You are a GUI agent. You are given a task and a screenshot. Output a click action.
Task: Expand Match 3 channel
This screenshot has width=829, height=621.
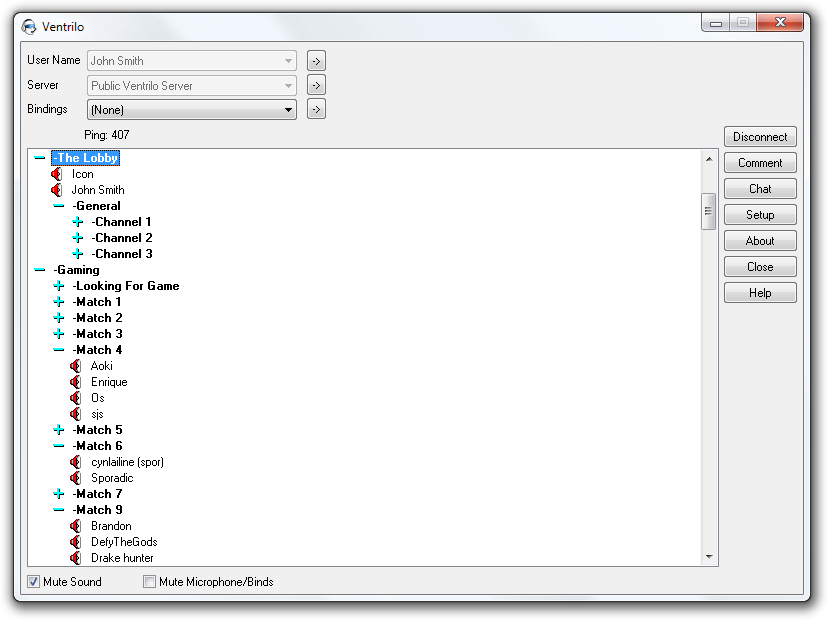pyautogui.click(x=59, y=333)
